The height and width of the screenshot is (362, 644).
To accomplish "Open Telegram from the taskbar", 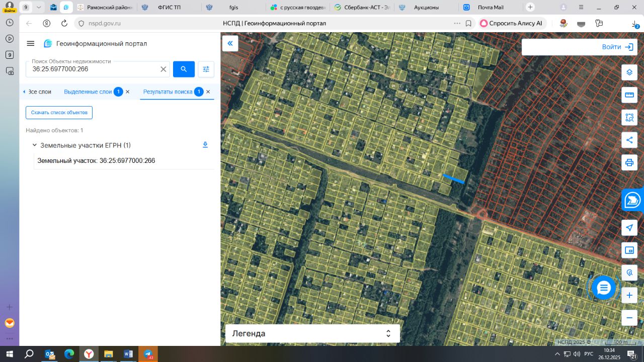I will [148, 354].
